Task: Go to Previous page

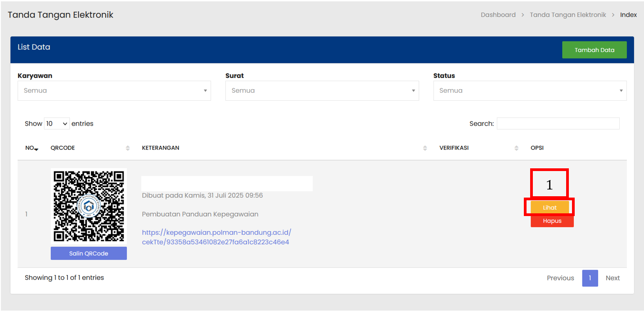Action: coord(560,278)
